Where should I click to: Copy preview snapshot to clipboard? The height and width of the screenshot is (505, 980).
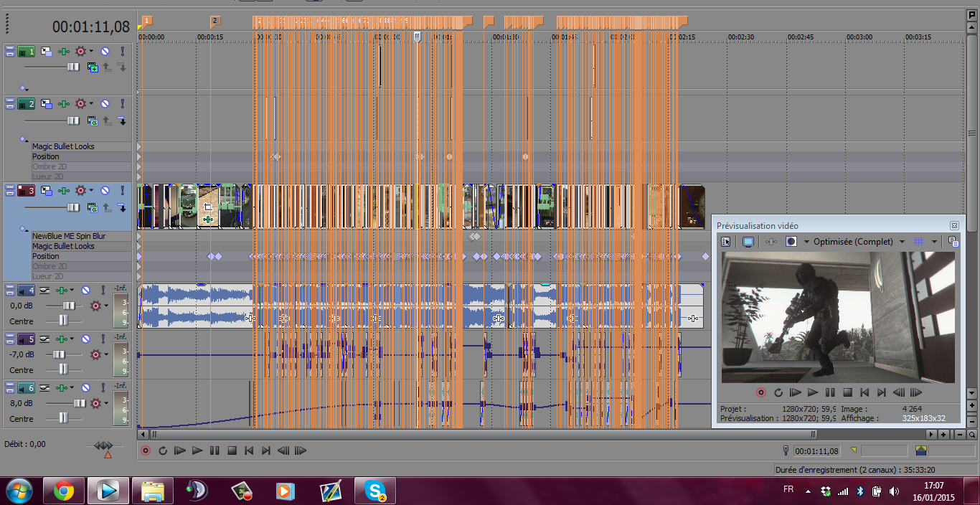[x=953, y=242]
